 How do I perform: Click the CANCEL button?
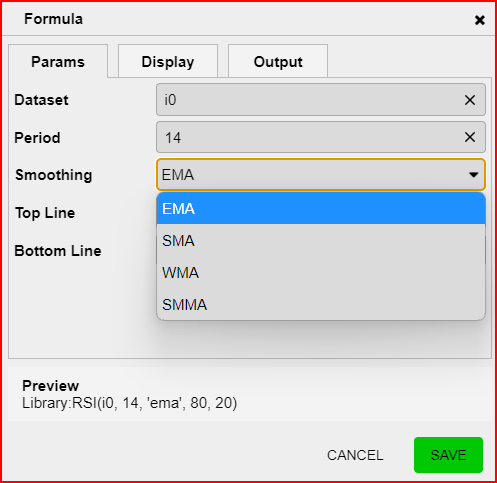tap(355, 455)
